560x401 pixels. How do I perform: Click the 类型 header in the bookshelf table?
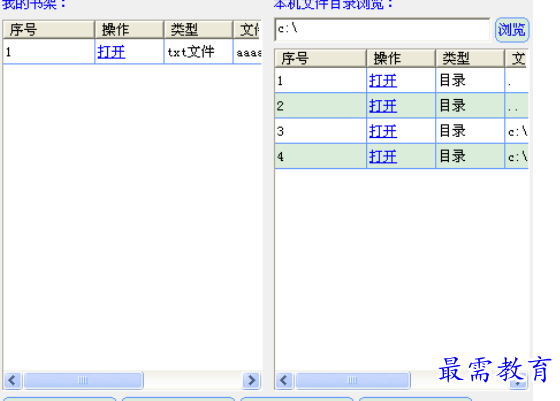click(x=199, y=30)
